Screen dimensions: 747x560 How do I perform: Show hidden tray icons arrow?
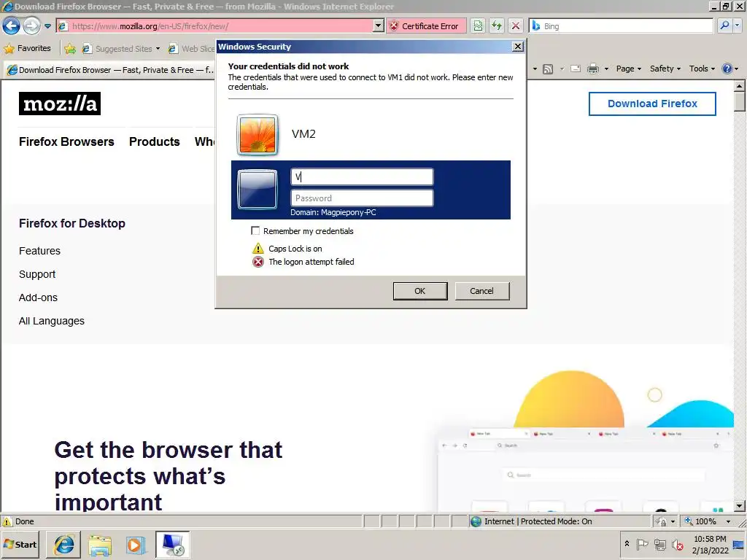click(627, 543)
